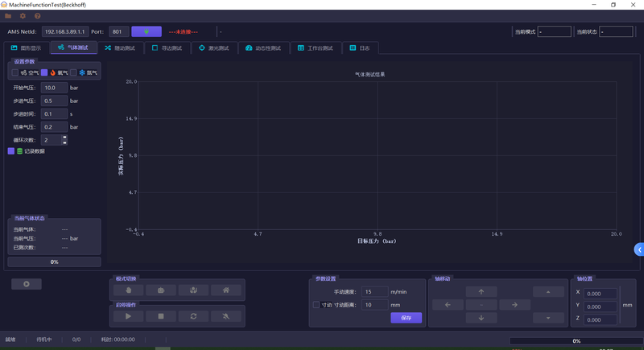The height and width of the screenshot is (350, 644).
Task: Click the 耗时: 00:00:00 status text
Action: [x=118, y=340]
